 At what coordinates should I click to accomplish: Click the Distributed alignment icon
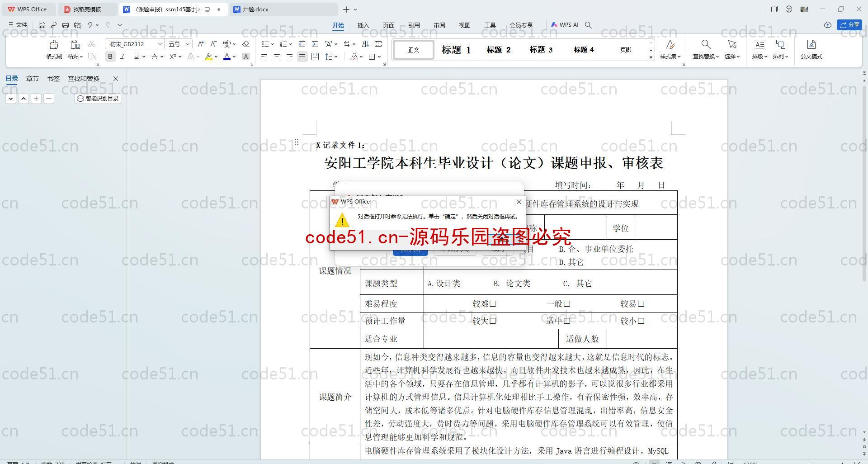315,57
